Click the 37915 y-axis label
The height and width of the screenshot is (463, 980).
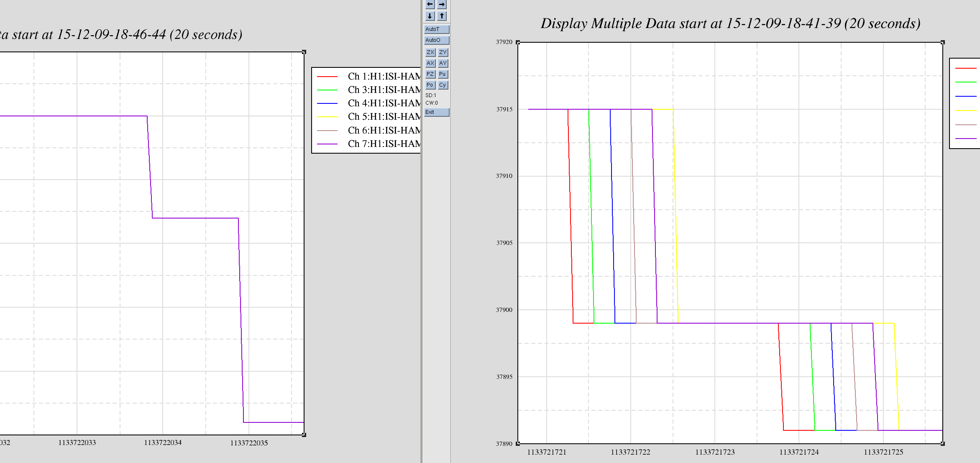coord(504,109)
